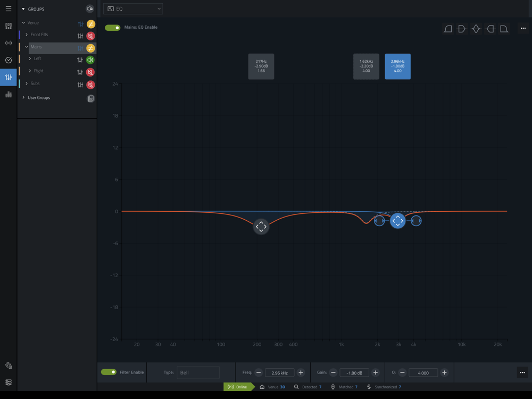The image size is (532, 399).
Task: Mute the Left group
Action: (x=90, y=60)
